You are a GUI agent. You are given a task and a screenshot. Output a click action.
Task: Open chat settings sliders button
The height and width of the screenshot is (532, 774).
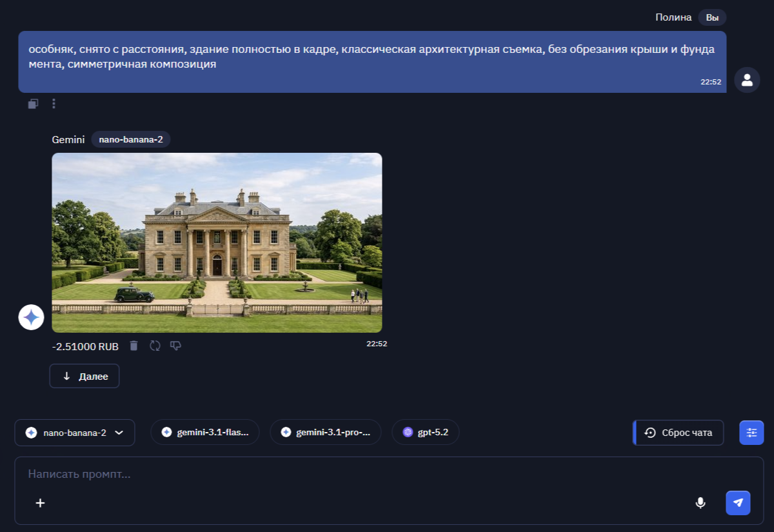pos(751,433)
